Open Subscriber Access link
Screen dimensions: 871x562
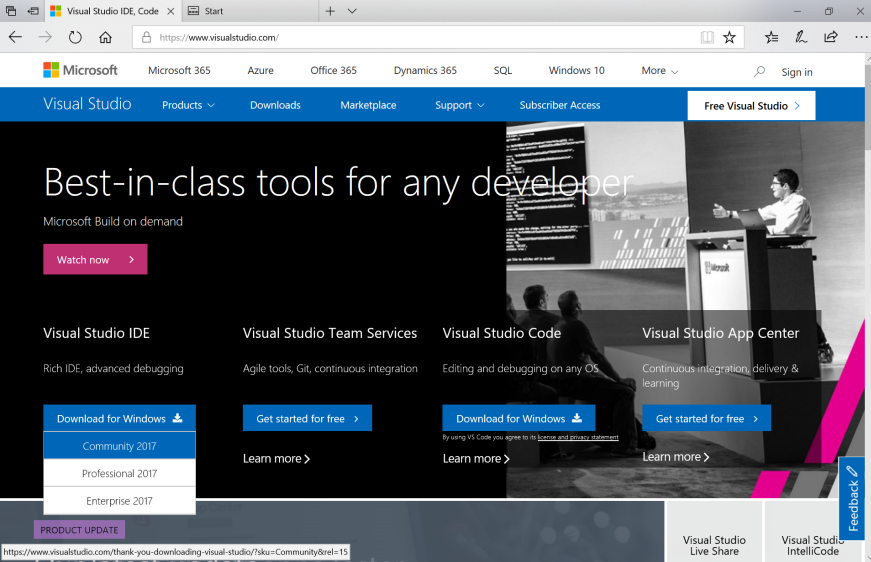point(560,105)
